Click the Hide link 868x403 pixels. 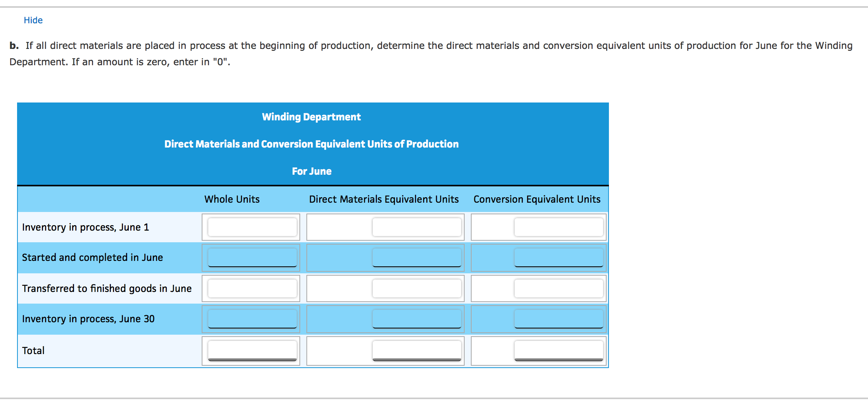pyautogui.click(x=33, y=20)
